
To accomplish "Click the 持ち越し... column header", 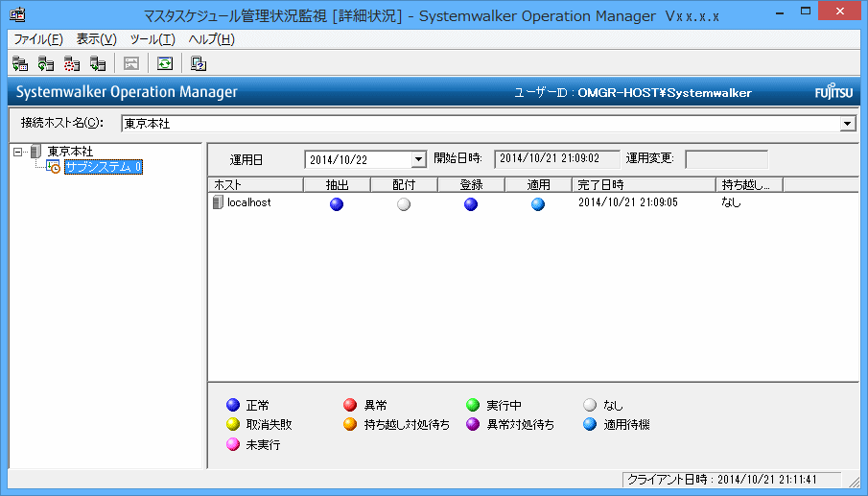I will 749,185.
